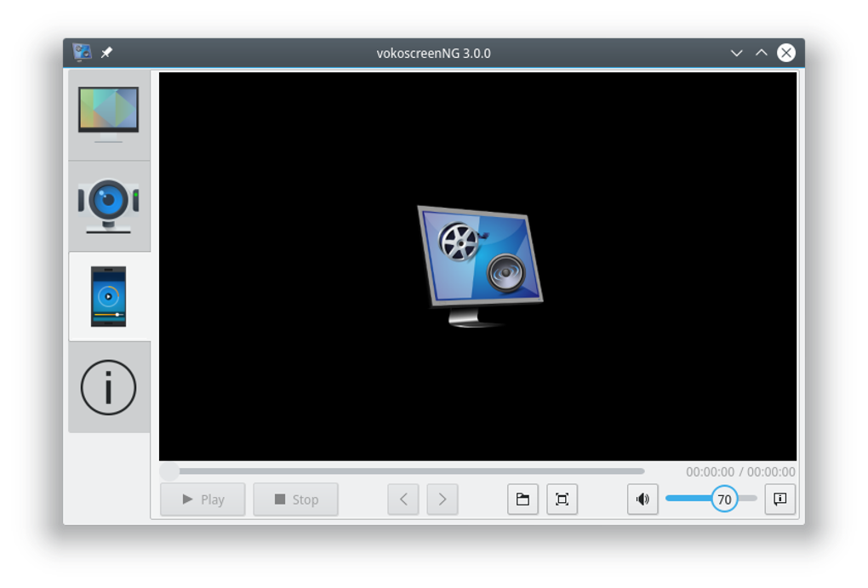Image resolution: width=868 pixels, height=588 pixels.
Task: Switch to the screen recording tab
Action: [x=109, y=113]
